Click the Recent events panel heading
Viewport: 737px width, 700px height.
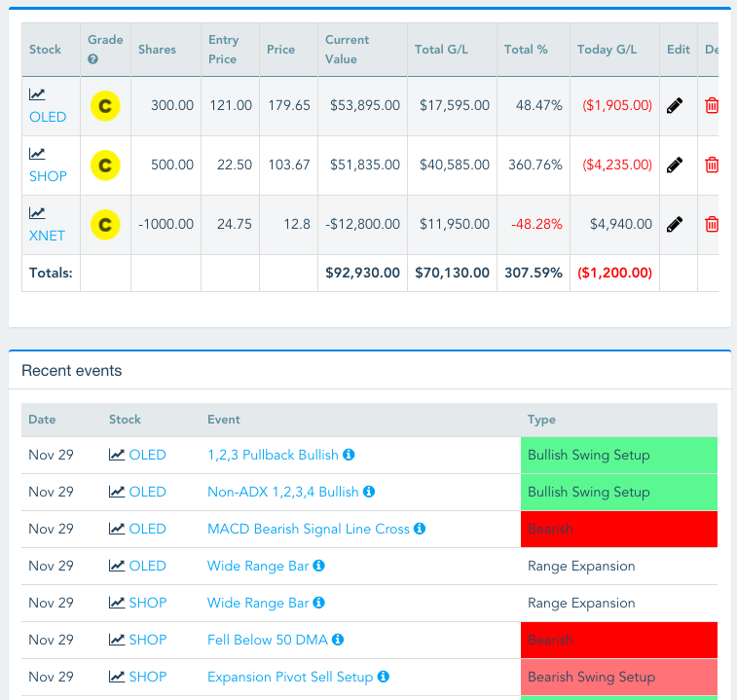coord(71,371)
